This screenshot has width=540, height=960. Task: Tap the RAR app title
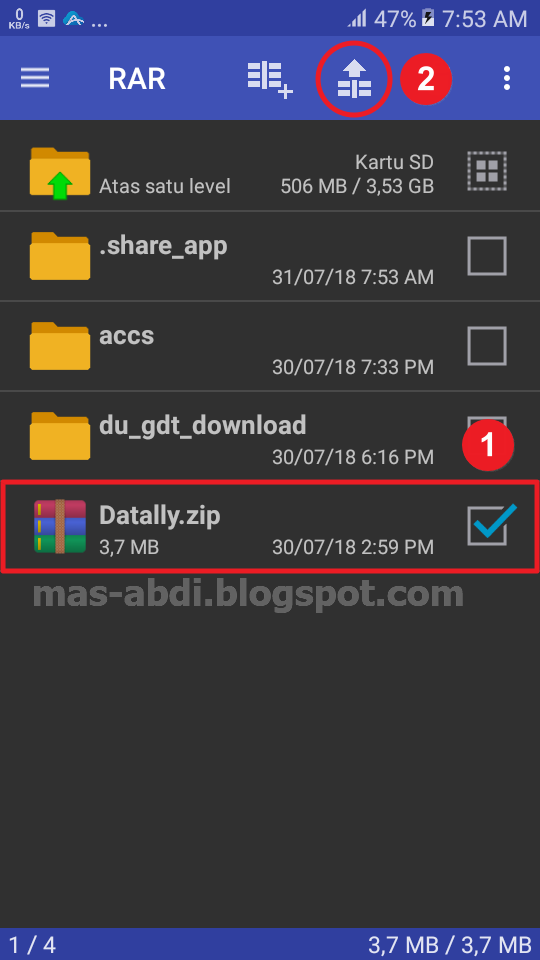[x=137, y=79]
